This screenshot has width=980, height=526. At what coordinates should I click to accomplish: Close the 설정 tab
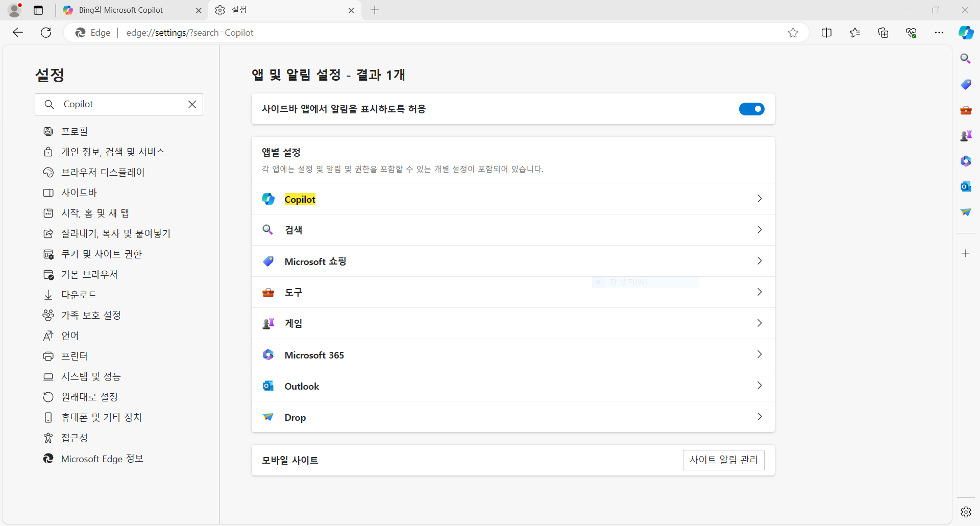351,10
